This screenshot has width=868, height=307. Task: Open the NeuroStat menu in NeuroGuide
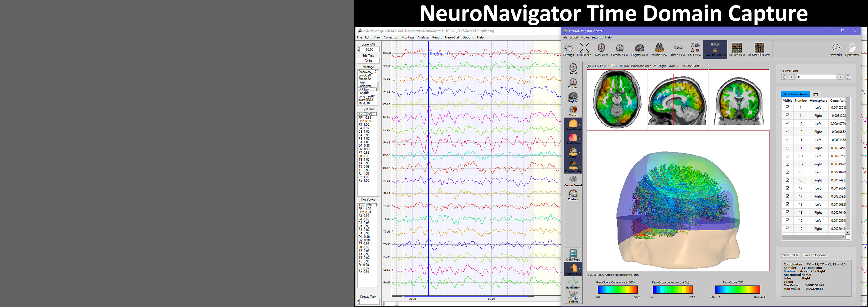pyautogui.click(x=452, y=38)
